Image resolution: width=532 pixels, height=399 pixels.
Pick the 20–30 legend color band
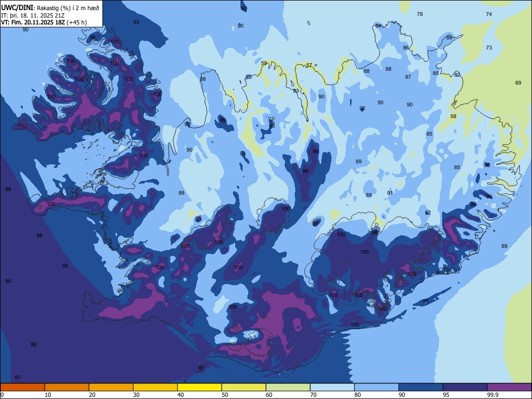(111, 387)
